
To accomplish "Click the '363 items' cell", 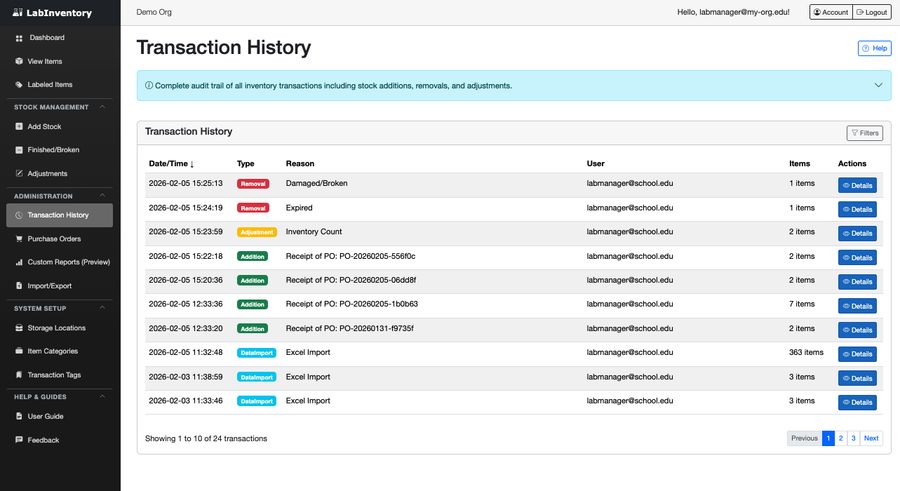I will coord(806,353).
